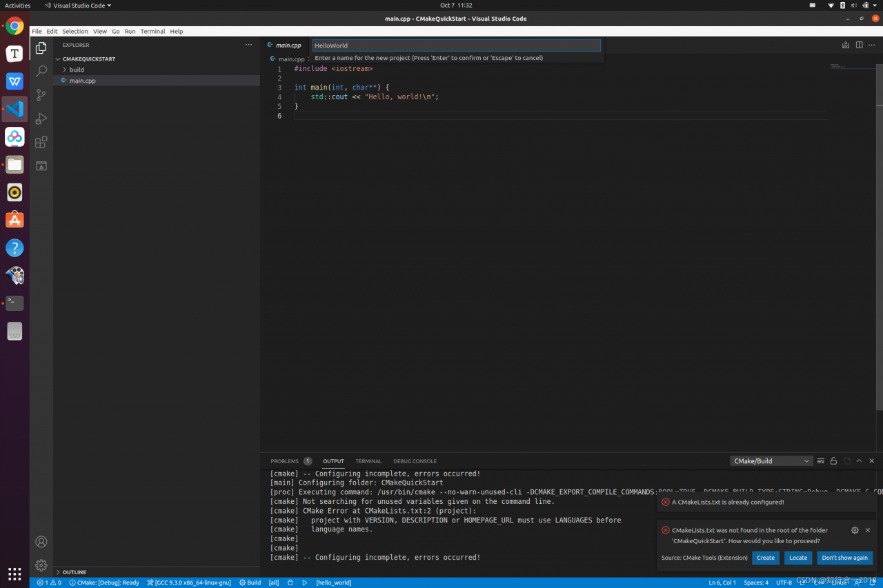Toggle output scroll lock
Image resolution: width=883 pixels, height=588 pixels.
coord(833,460)
